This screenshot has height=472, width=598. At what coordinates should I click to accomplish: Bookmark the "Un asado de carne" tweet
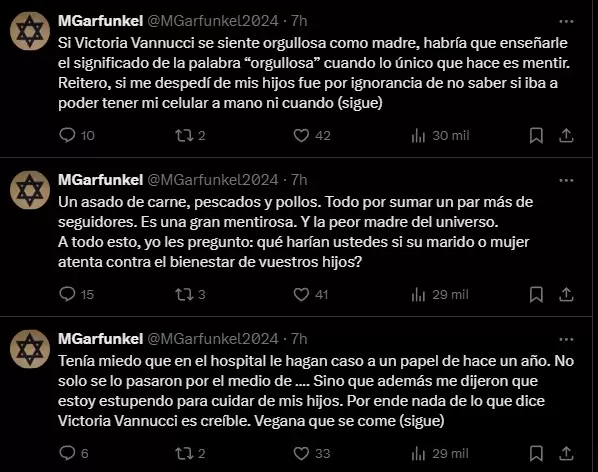[x=536, y=294]
